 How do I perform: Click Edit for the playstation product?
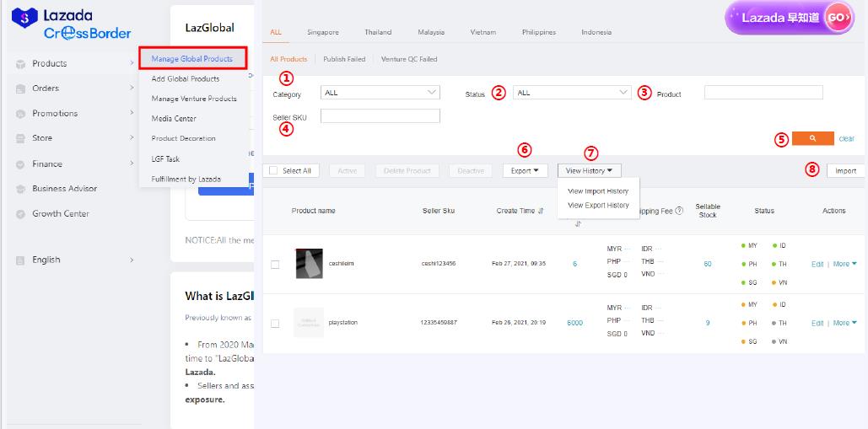click(817, 324)
